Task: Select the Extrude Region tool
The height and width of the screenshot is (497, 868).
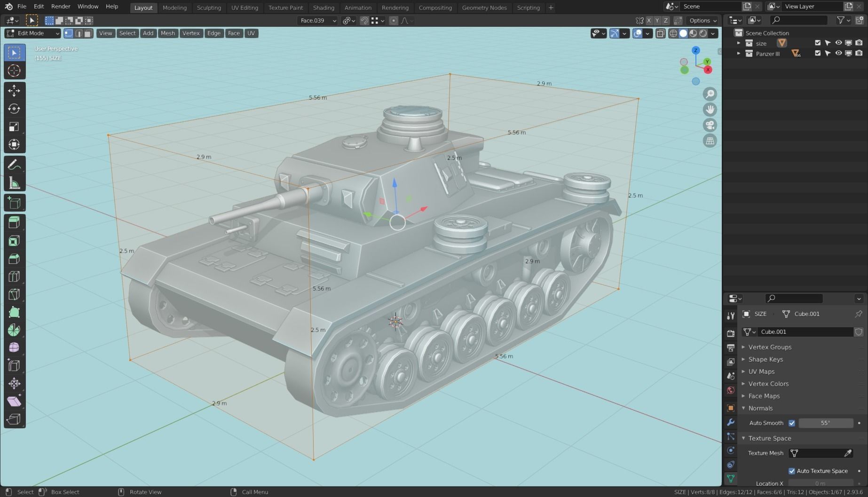Action: pos(14,222)
